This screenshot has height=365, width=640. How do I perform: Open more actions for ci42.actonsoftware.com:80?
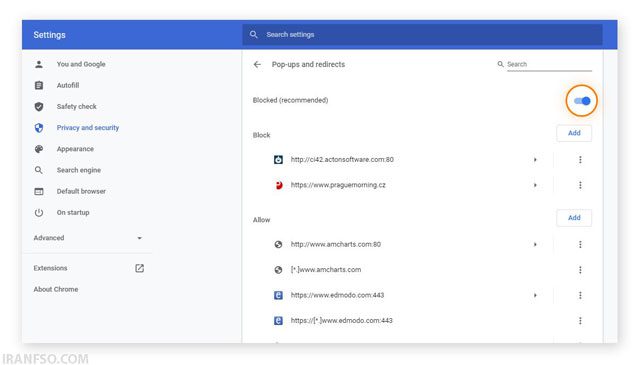[x=580, y=160]
